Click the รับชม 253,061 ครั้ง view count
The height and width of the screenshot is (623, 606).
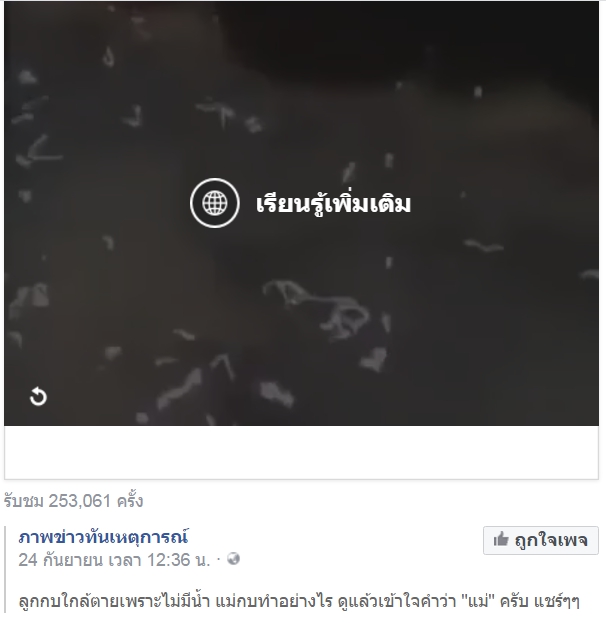[x=74, y=501]
